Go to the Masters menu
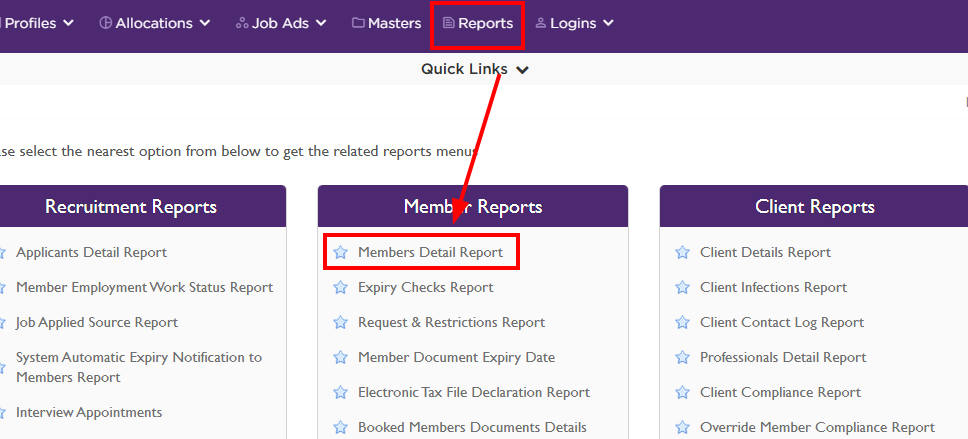This screenshot has height=439, width=968. tap(386, 23)
